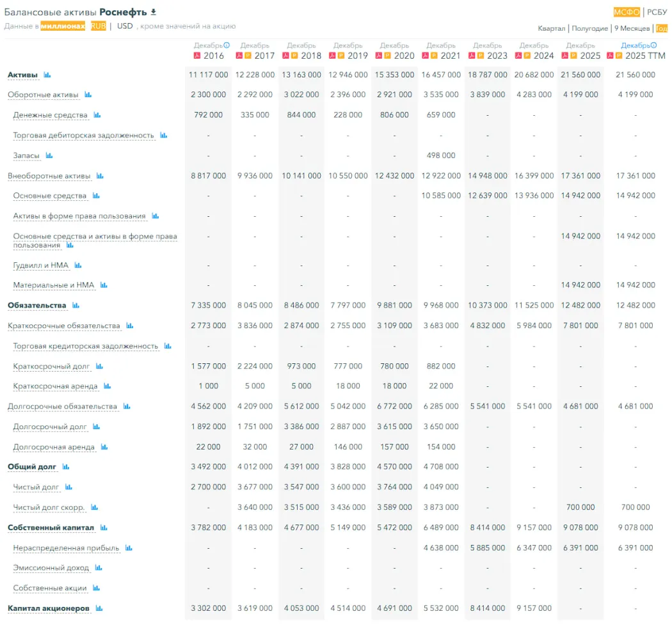
Task: Switch period to Квартал
Action: point(552,28)
